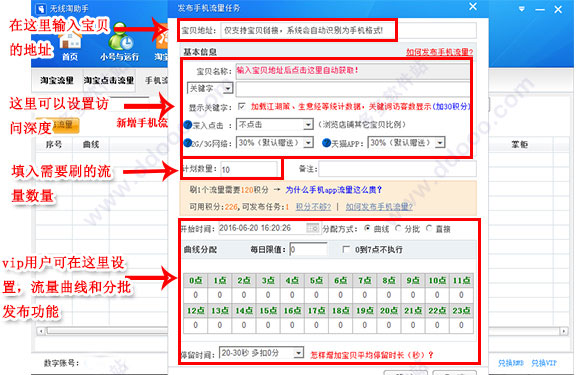
Task: Click the 积分不够? link
Action: coord(313,207)
